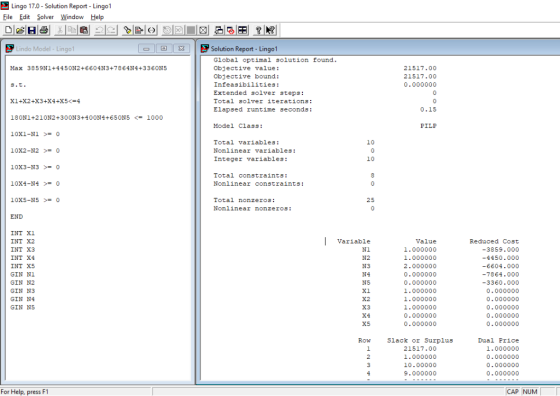
Task: Click the New document toolbar icon
Action: tap(8, 30)
